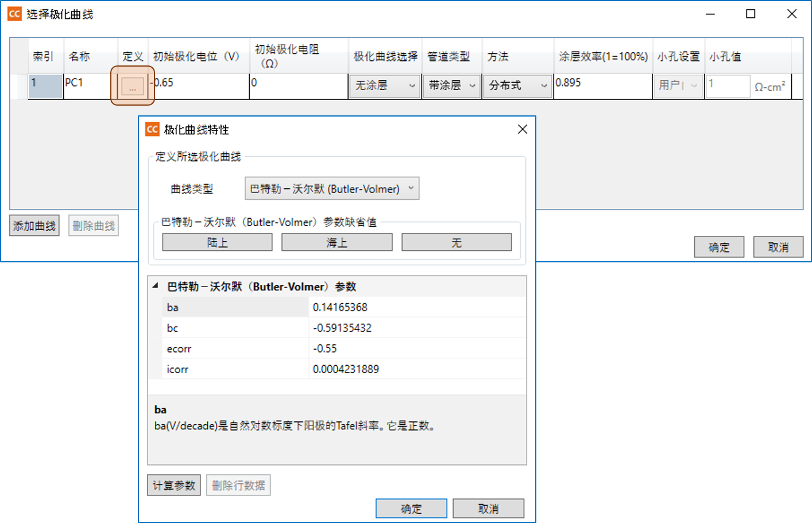Click the 索引 column header

(x=45, y=56)
